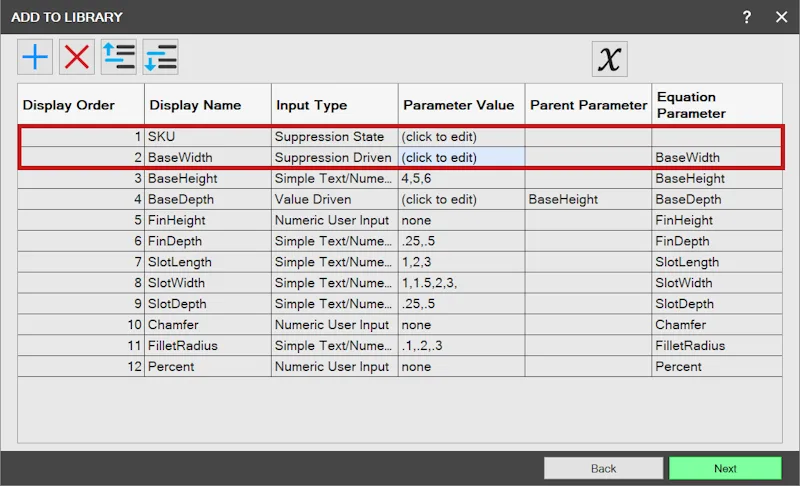The width and height of the screenshot is (800, 486).
Task: Select FinDepth display name cell
Action: 208,241
